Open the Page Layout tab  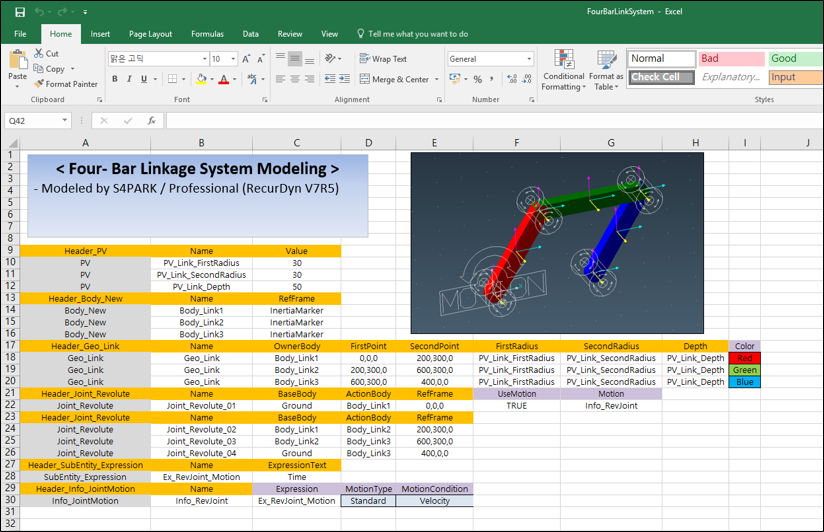(150, 34)
